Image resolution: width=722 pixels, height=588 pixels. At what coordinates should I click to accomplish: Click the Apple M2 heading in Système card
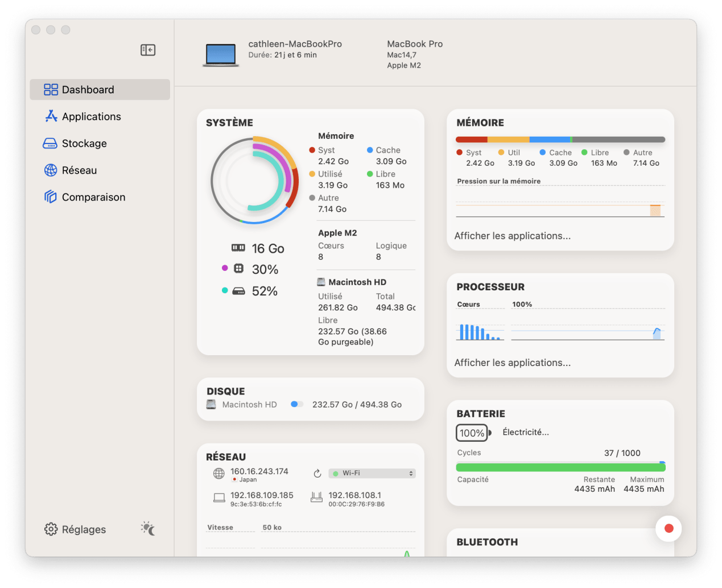point(337,233)
